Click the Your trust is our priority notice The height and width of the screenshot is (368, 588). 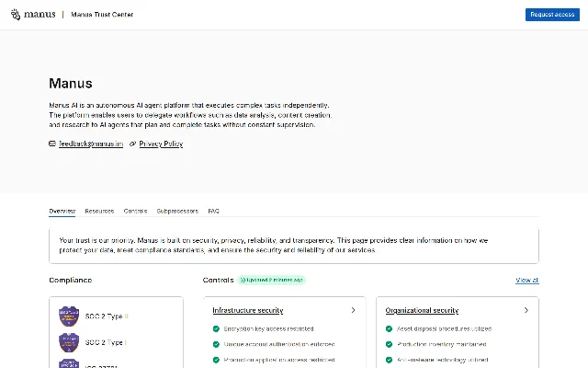coord(294,246)
